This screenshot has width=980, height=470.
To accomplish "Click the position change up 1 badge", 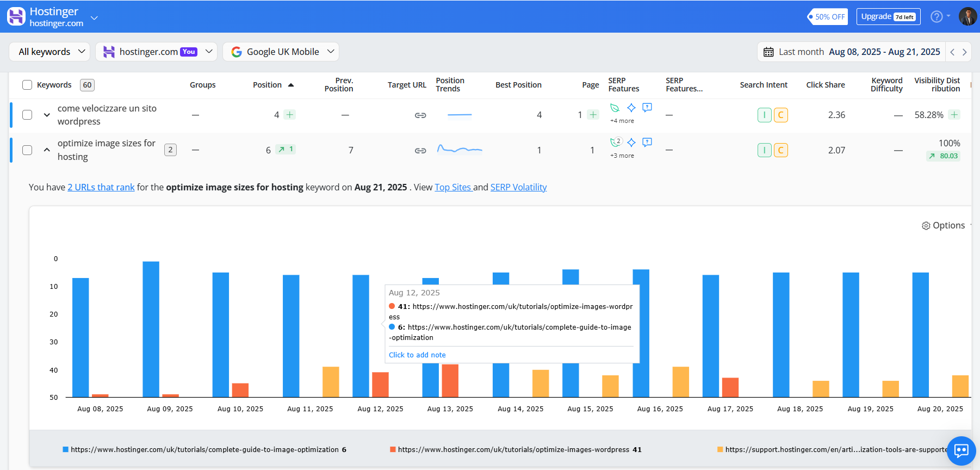I will [x=286, y=149].
